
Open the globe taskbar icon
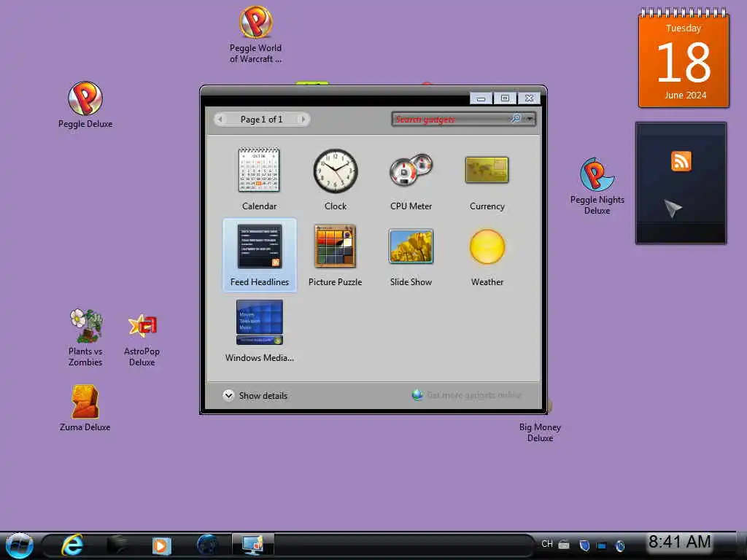click(208, 545)
